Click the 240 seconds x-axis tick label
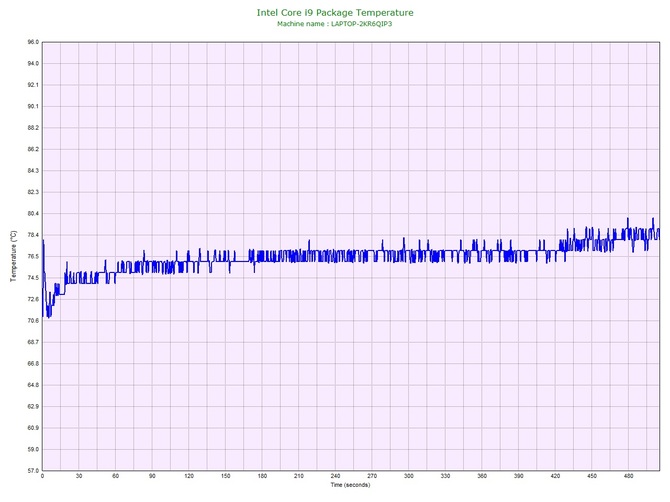 pos(335,476)
